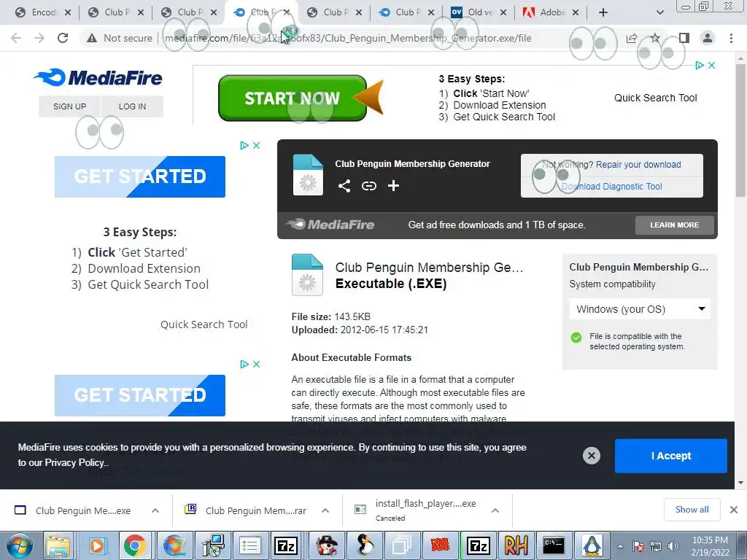Select the second Club P tab
This screenshot has width=747, height=560.
point(188,12)
